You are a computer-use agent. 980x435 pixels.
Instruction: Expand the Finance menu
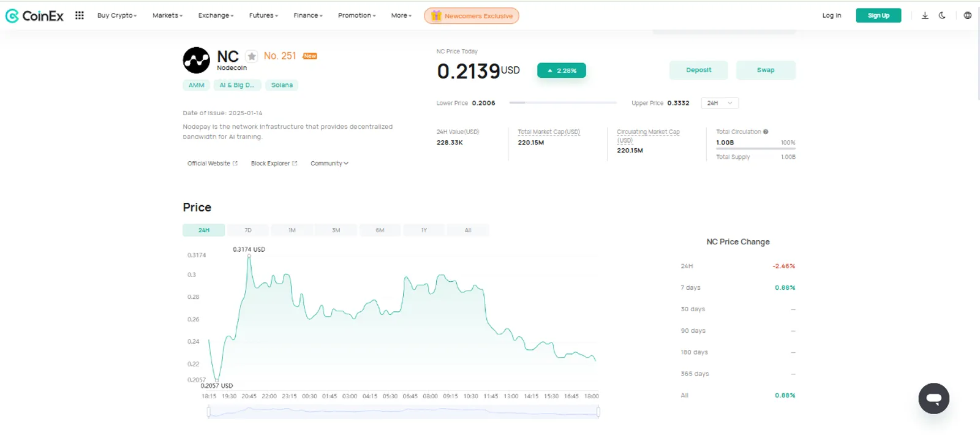pos(308,15)
